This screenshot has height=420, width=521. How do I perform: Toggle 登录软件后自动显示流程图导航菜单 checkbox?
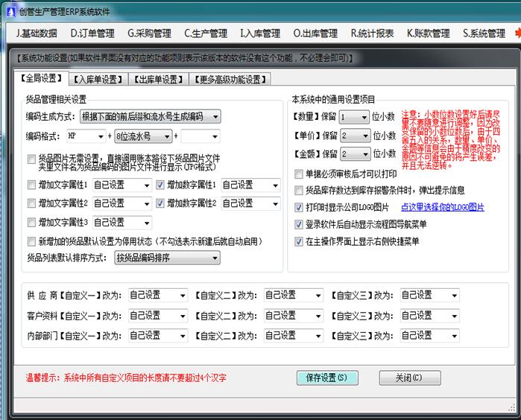pyautogui.click(x=300, y=224)
